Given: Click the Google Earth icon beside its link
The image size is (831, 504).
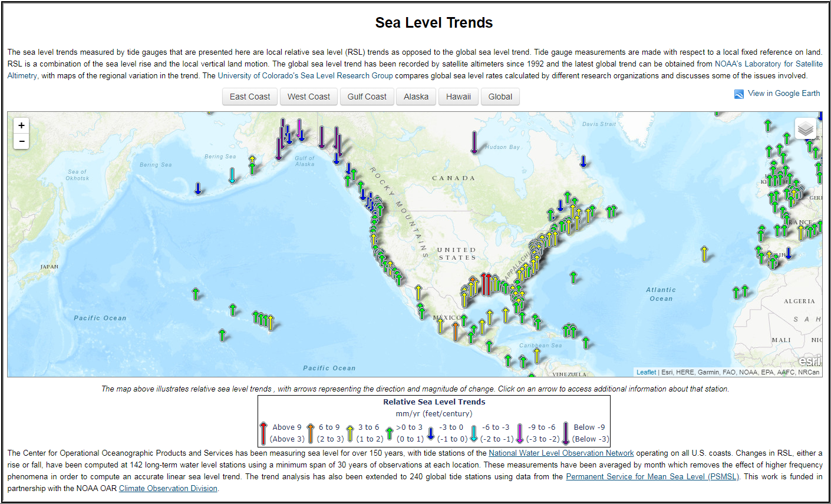Looking at the screenshot, I should pos(737,93).
